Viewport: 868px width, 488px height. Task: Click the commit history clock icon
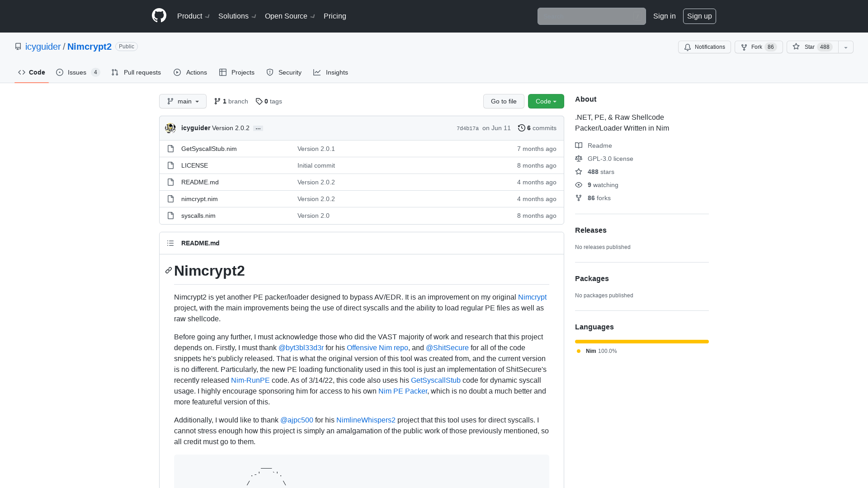522,128
